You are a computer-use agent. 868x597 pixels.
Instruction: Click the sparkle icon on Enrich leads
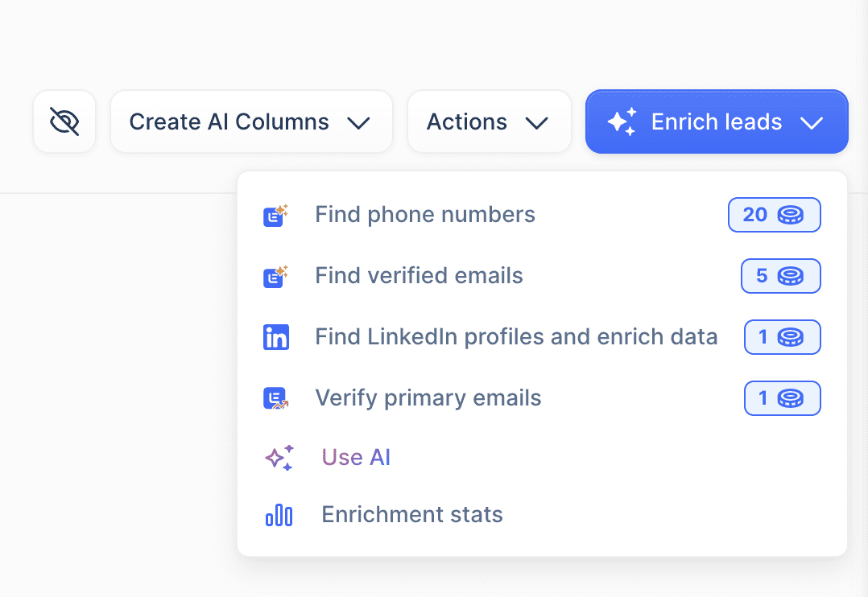(x=622, y=121)
